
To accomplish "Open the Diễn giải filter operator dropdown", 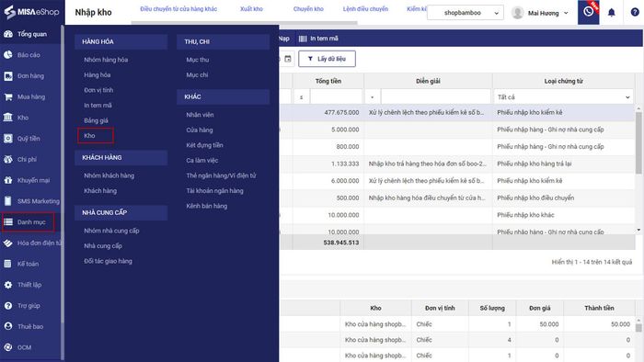I will pyautogui.click(x=372, y=97).
